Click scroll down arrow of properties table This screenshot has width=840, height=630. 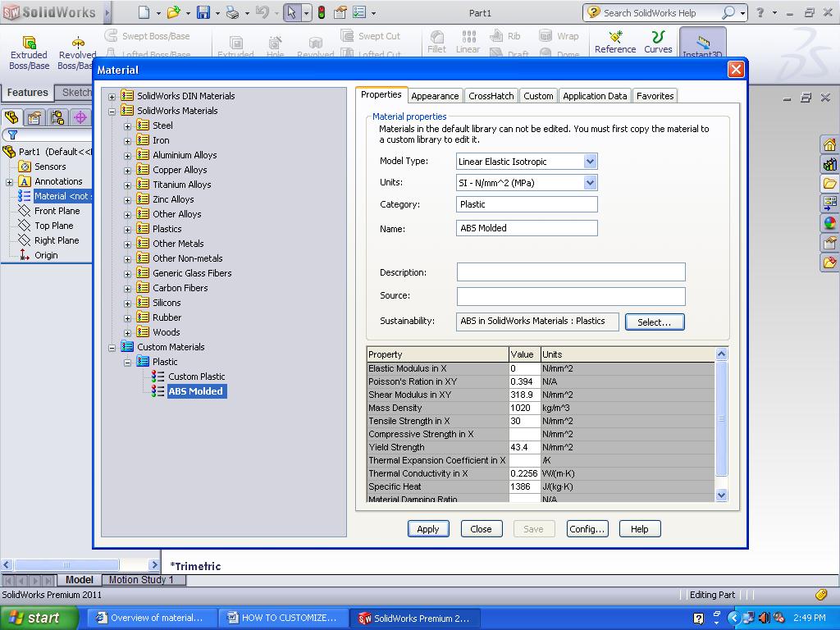(x=721, y=495)
